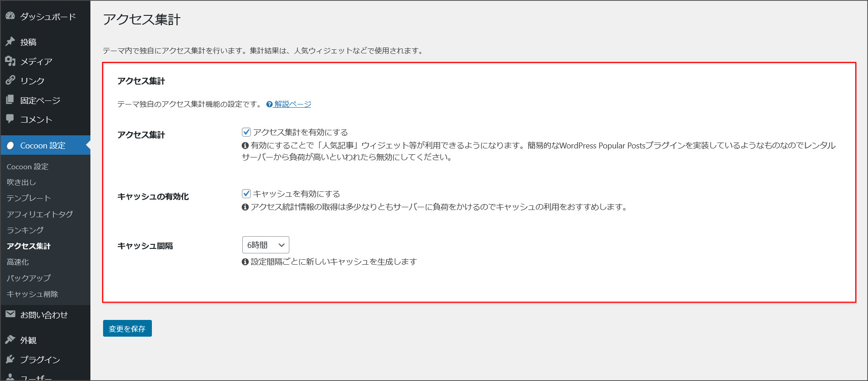Click the pushpin icon beside 投稿
The image size is (868, 381).
tap(10, 42)
